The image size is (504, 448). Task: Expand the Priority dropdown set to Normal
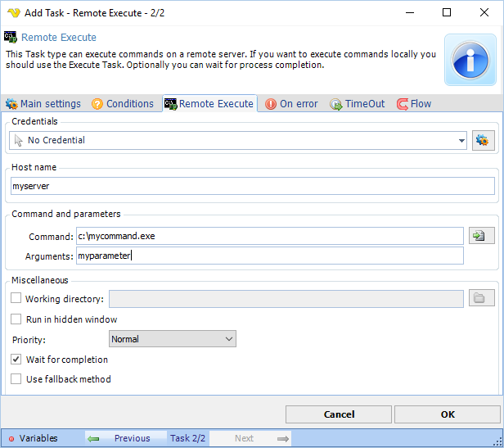click(228, 339)
